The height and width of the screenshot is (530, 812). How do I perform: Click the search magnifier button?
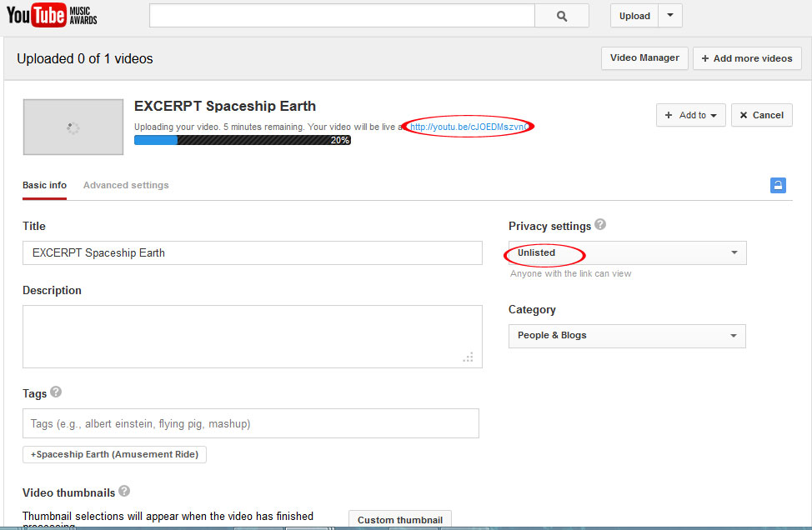click(x=562, y=16)
